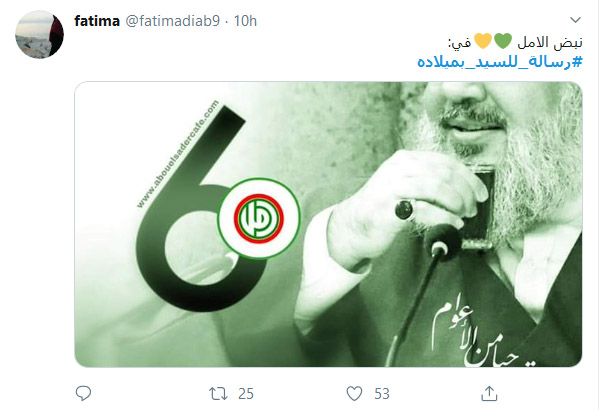Click the red-green circular logo in image
The image size is (599, 410).
(x=259, y=218)
